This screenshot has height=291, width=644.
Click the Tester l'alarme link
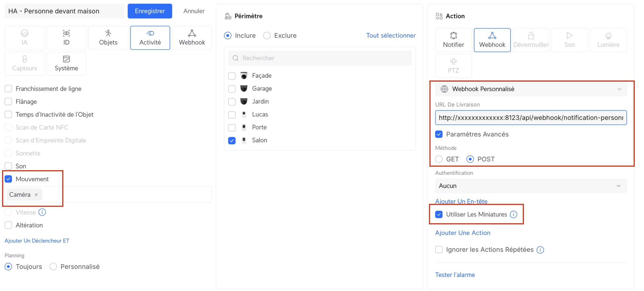click(x=455, y=275)
